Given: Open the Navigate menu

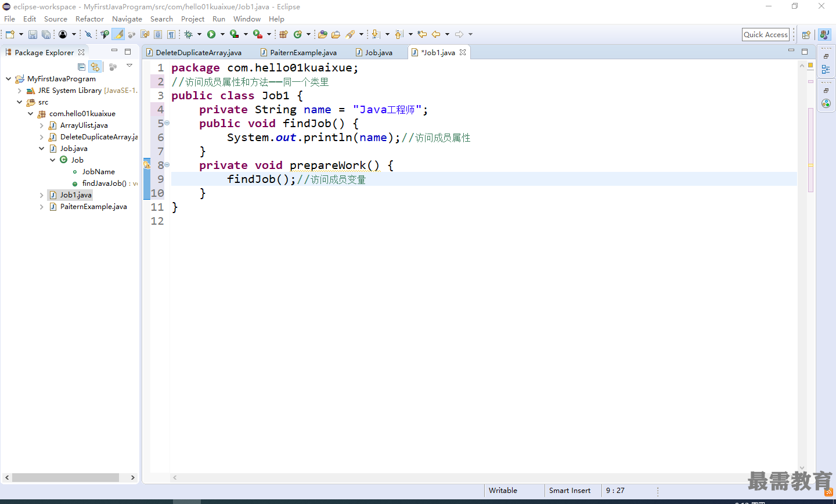Looking at the screenshot, I should pyautogui.click(x=127, y=19).
